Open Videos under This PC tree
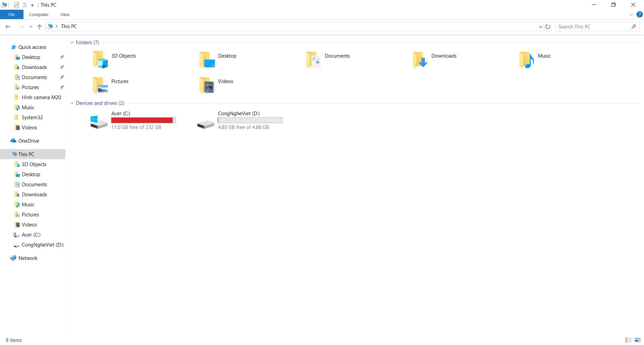Viewport: 644px width, 345px height. click(29, 225)
